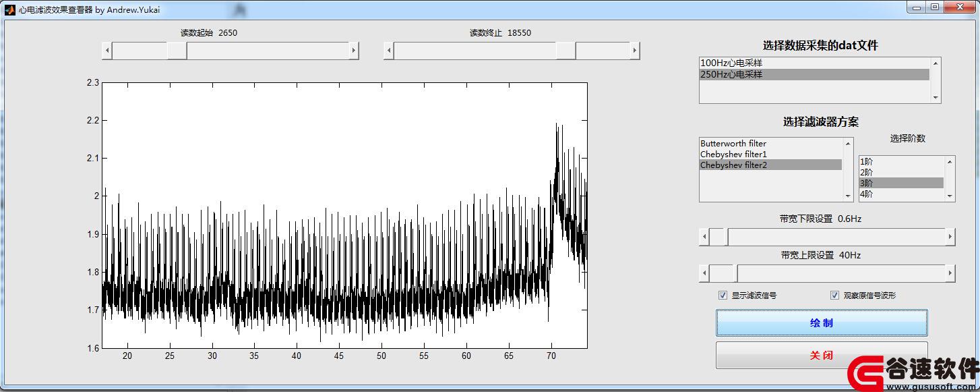Click left arrow of 带宽上限设置 slider

[x=704, y=273]
